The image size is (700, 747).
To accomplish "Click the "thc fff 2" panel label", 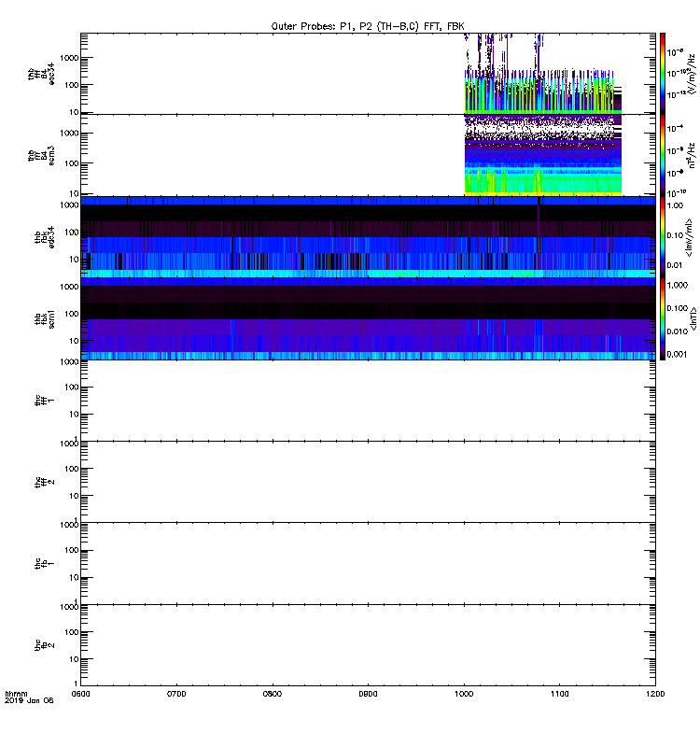I will [44, 482].
